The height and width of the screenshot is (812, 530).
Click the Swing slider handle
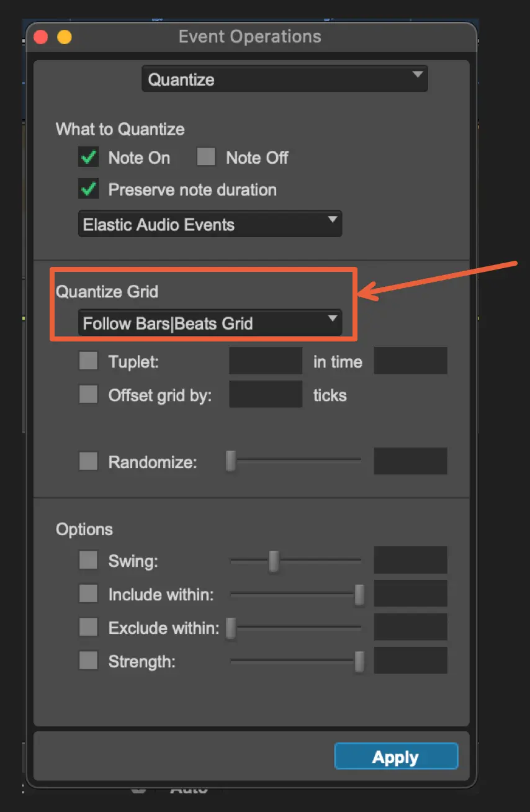click(x=273, y=561)
